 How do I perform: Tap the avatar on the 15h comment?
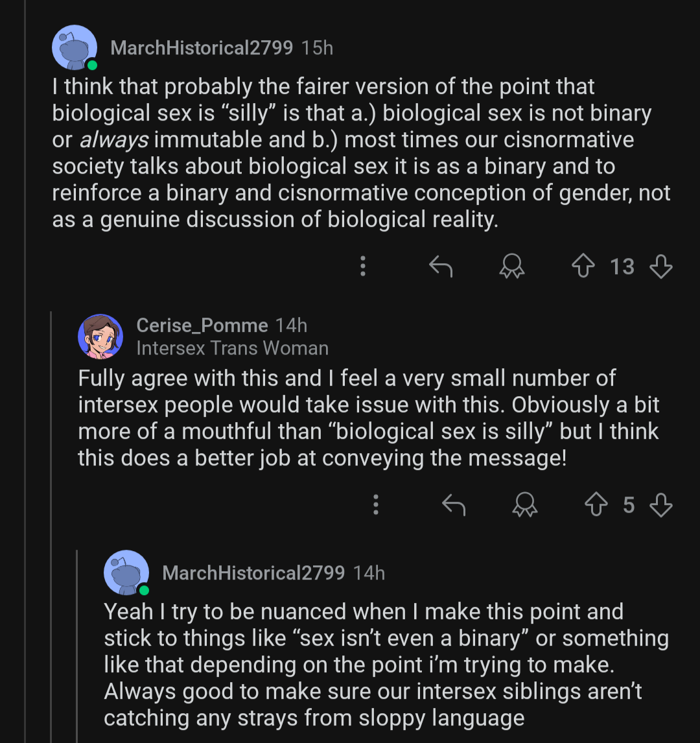75,48
